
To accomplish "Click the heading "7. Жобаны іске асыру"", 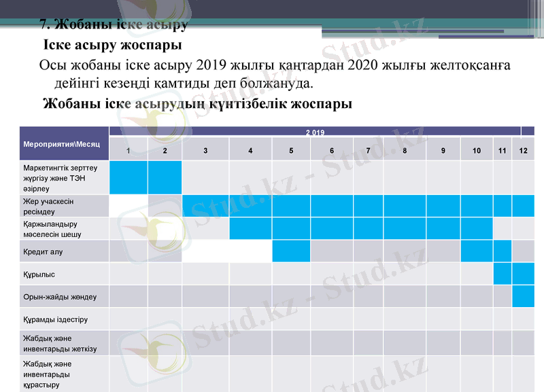I will 113,25.
